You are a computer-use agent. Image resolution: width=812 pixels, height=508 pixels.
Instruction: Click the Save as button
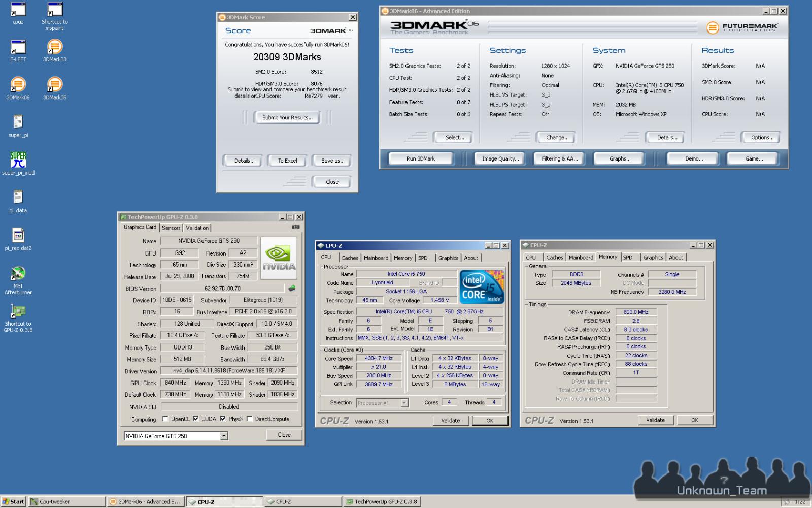point(332,161)
